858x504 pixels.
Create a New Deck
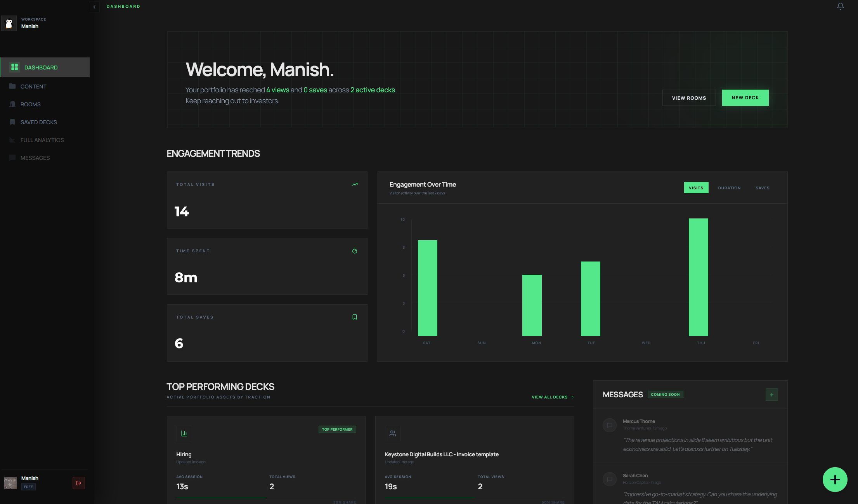[745, 98]
